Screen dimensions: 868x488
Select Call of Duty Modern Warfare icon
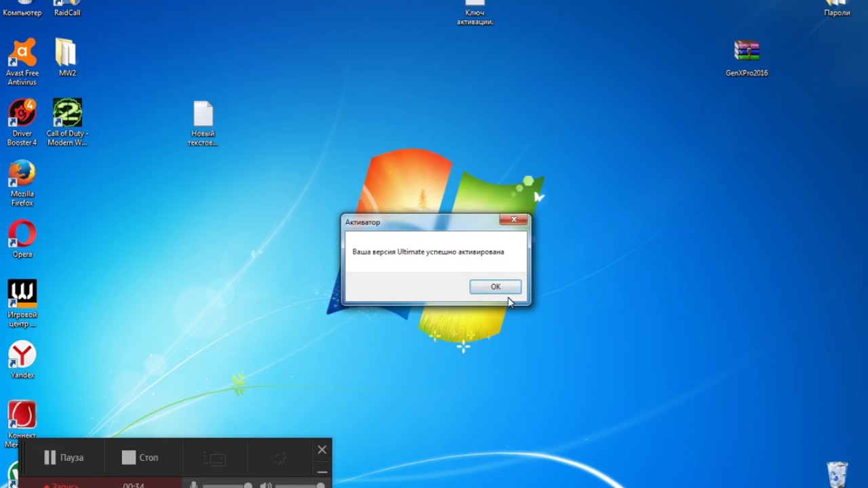tap(67, 123)
